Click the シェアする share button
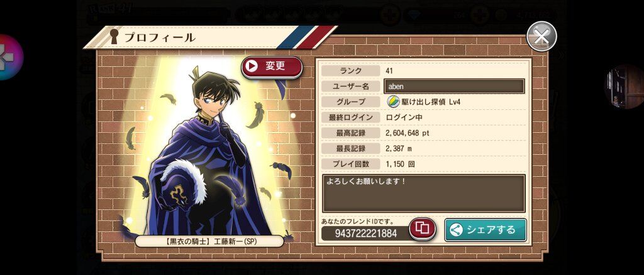 click(x=486, y=230)
